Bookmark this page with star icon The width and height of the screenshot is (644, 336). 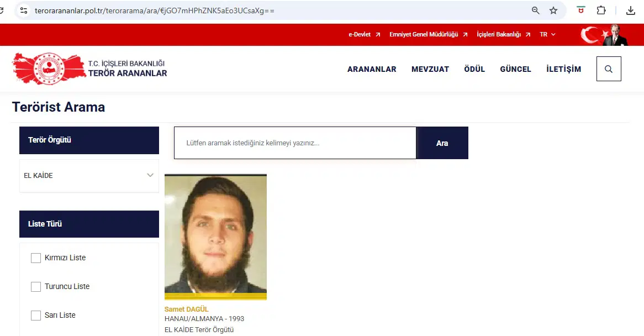tap(553, 11)
